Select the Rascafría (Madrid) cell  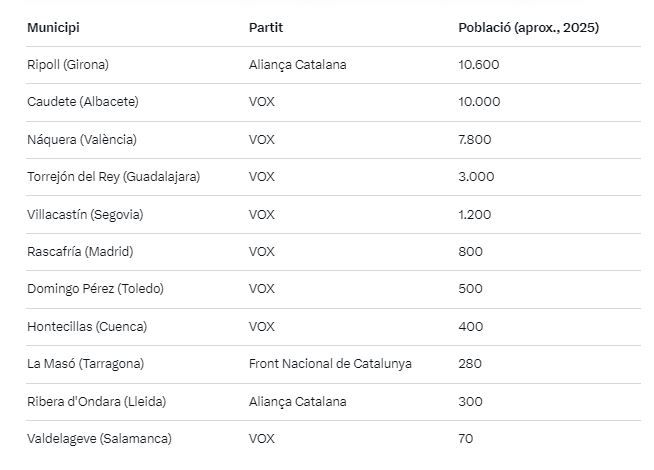[80, 252]
